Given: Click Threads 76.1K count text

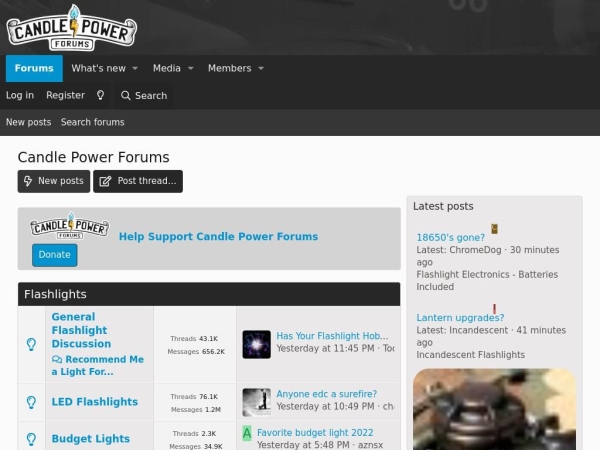Looking at the screenshot, I should click(x=194, y=396).
